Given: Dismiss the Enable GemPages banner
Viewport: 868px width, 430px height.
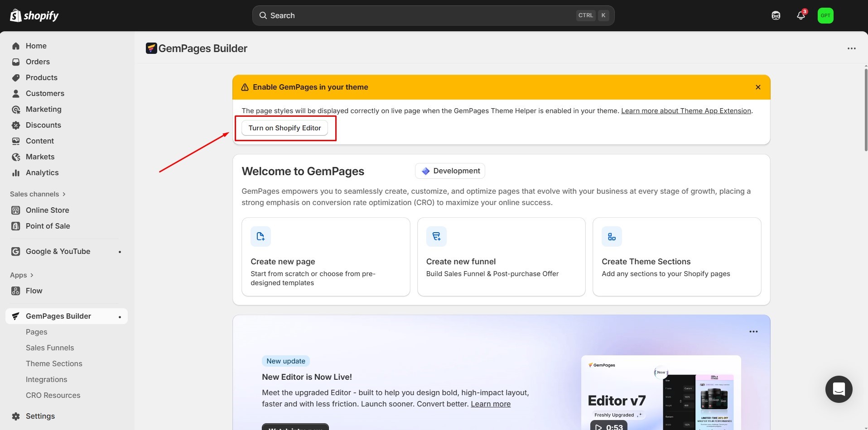Looking at the screenshot, I should click(758, 87).
